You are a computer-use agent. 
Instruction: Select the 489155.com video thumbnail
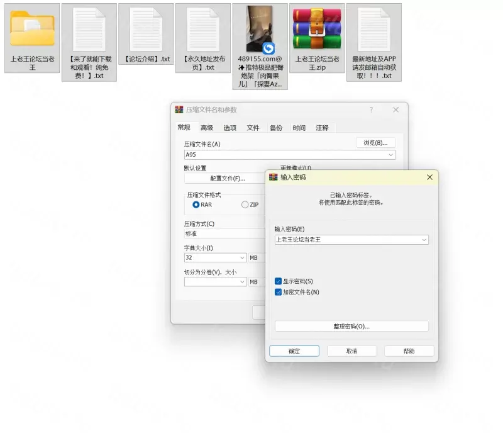(260, 29)
